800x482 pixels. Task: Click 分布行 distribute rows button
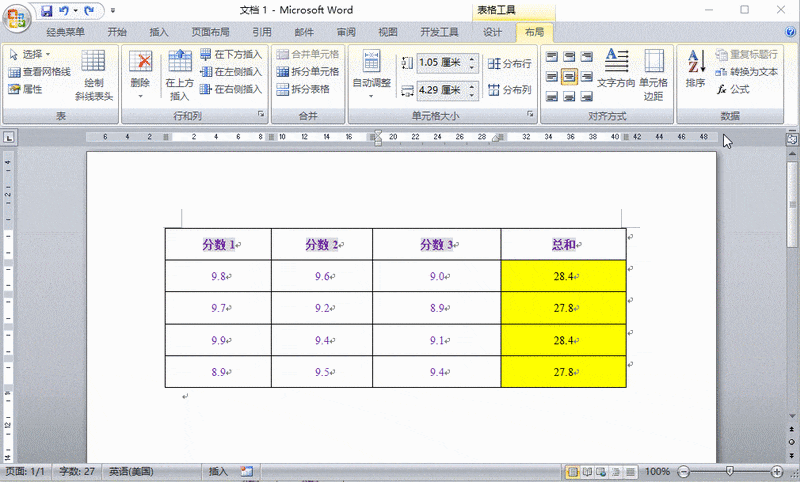510,63
